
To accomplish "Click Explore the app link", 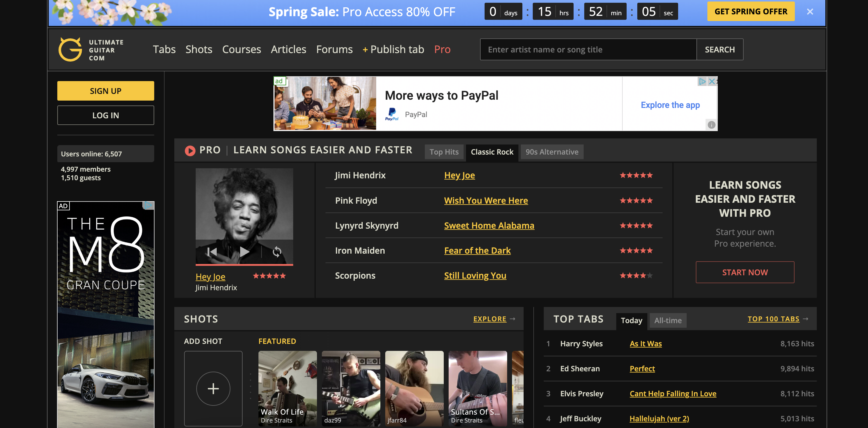I will tap(670, 105).
